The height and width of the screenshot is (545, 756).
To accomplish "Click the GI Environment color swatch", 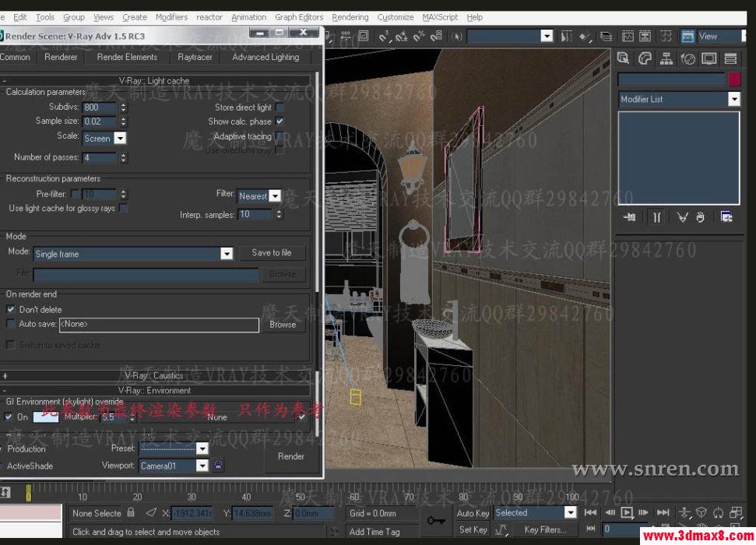I will 45,417.
